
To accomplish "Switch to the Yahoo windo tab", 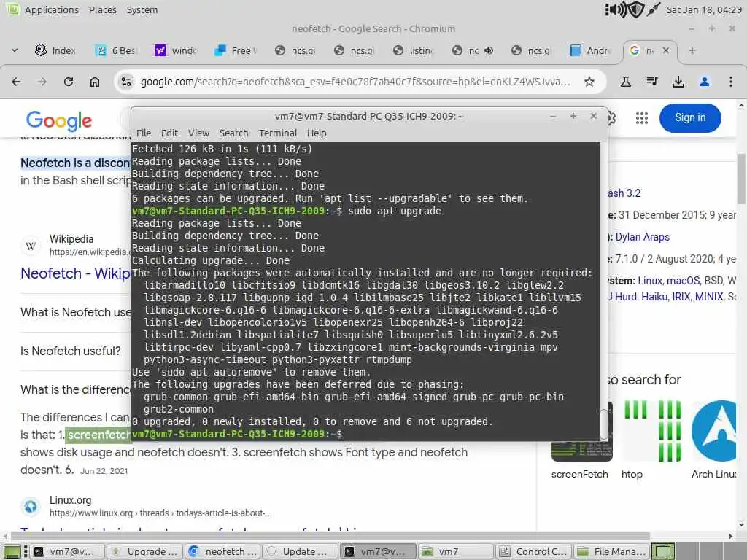I will (x=175, y=50).
